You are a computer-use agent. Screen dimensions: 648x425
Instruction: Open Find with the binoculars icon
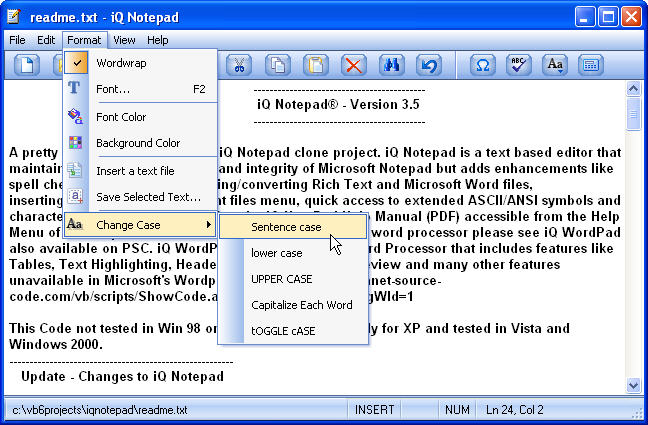(393, 66)
